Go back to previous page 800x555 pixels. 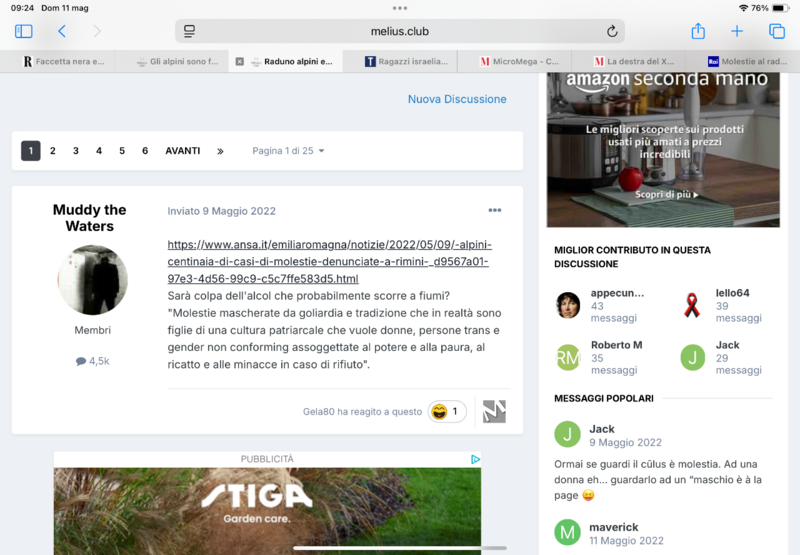pos(62,31)
